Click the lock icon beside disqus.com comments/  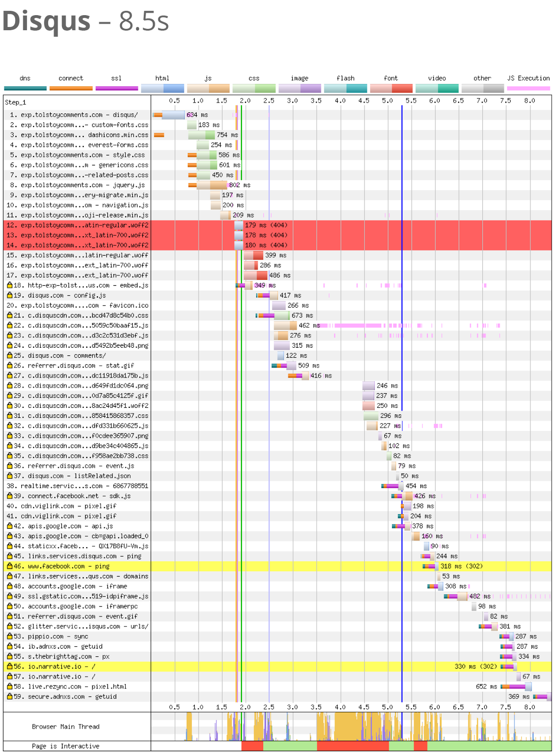click(x=9, y=355)
